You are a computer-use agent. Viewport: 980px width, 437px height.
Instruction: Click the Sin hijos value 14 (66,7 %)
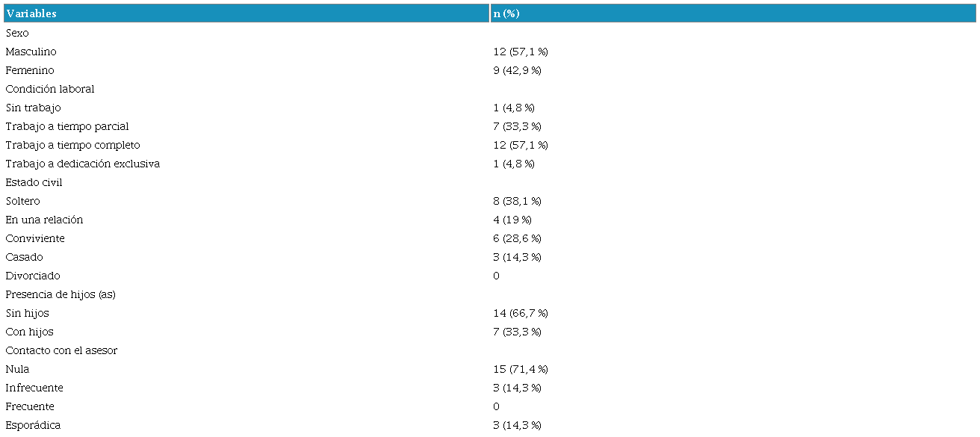pyautogui.click(x=521, y=313)
